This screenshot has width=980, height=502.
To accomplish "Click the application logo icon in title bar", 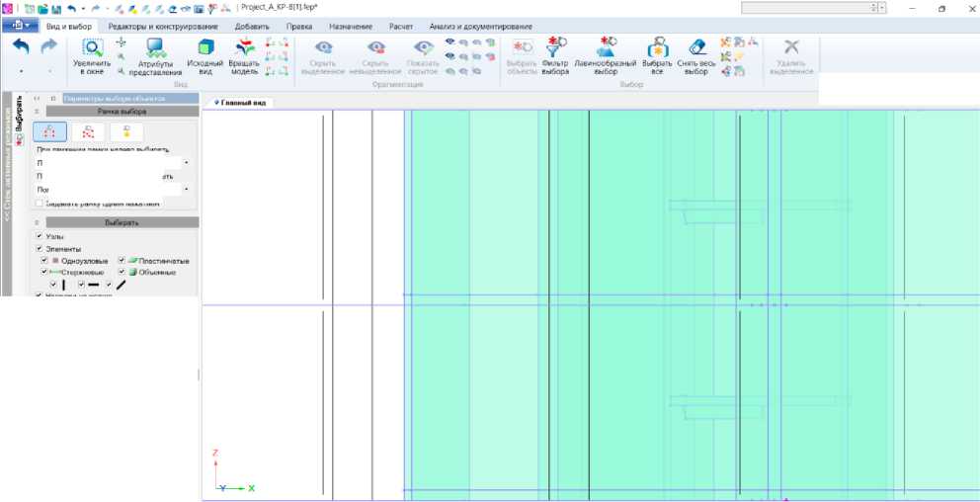I will [8, 9].
